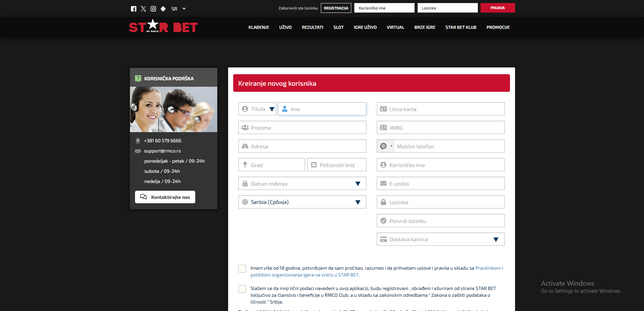
Task: Click the Kontaktirajte nas button
Action: pyautogui.click(x=165, y=197)
